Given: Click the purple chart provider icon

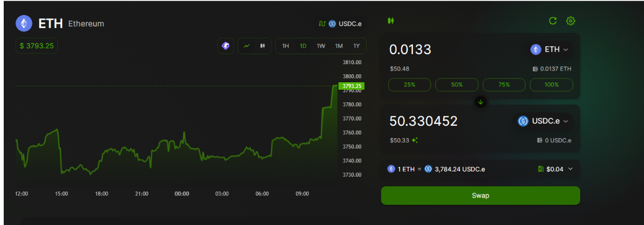Looking at the screenshot, I should tap(226, 46).
